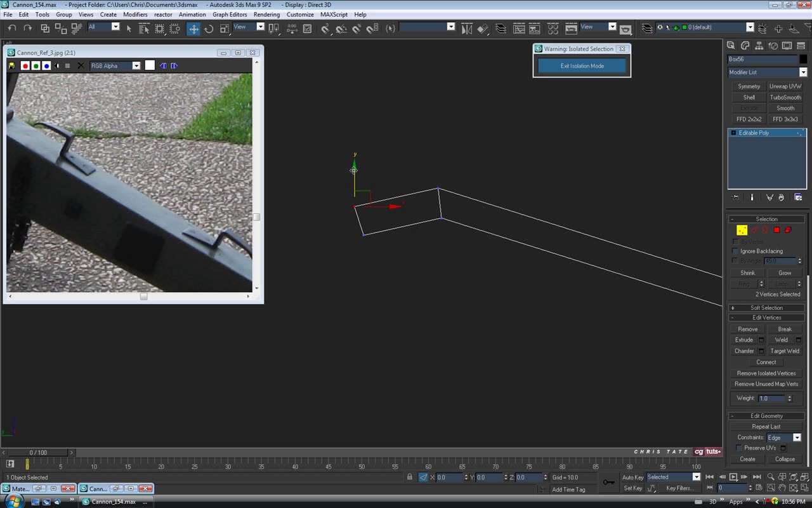Viewport: 812px width, 508px height.
Task: Click the Remove Isolated Vertices button
Action: [766, 373]
